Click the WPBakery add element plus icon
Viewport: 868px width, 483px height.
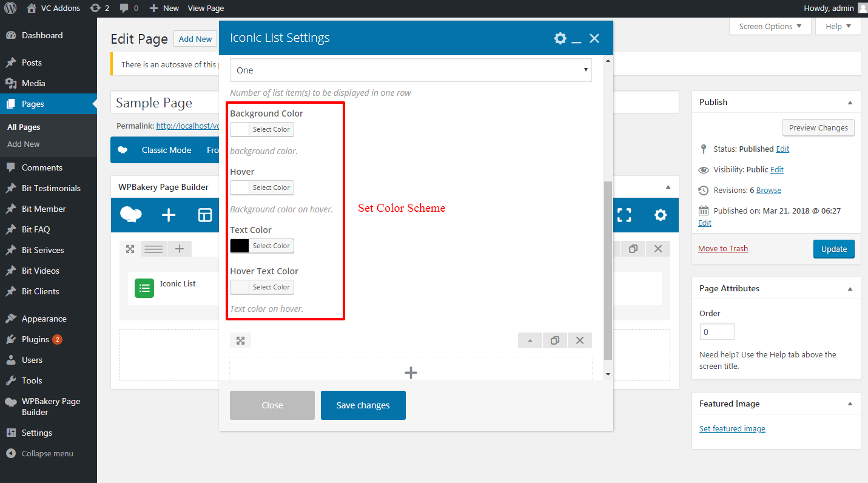[x=169, y=215]
